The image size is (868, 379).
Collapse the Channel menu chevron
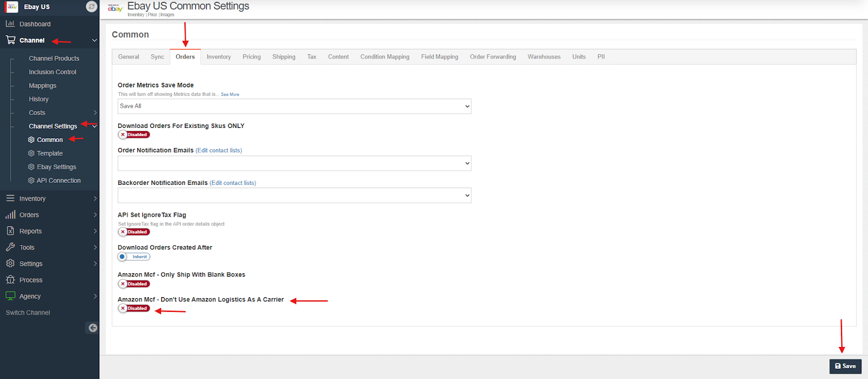click(94, 40)
